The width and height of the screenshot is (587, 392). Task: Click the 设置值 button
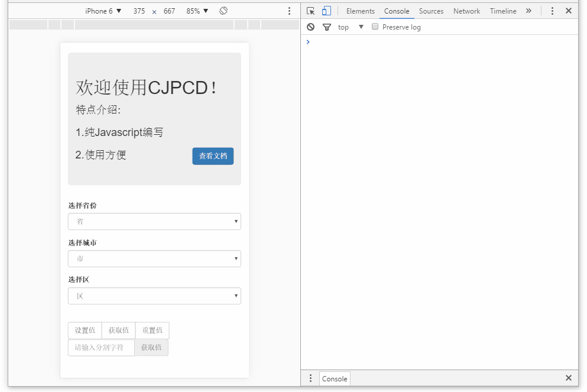click(85, 331)
